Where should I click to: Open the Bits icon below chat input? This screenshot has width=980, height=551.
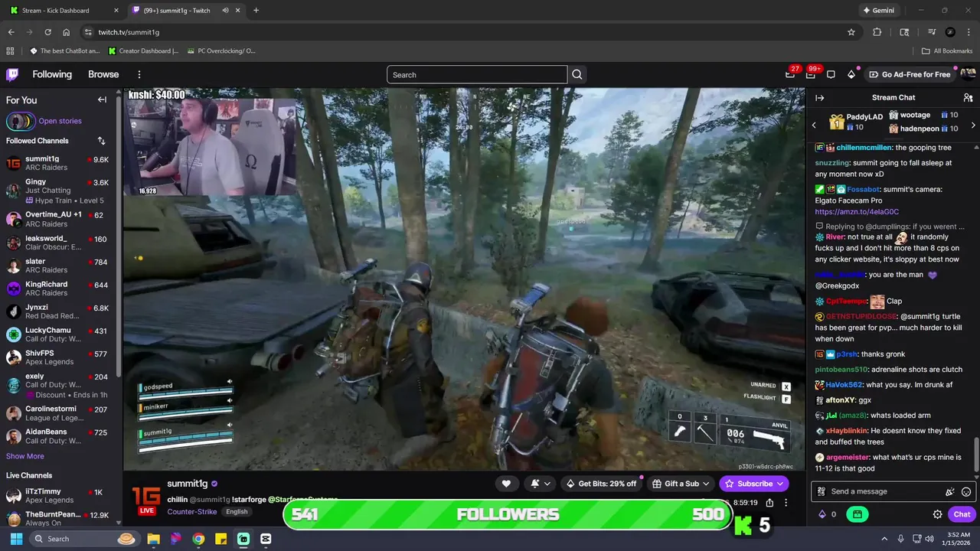pyautogui.click(x=823, y=514)
